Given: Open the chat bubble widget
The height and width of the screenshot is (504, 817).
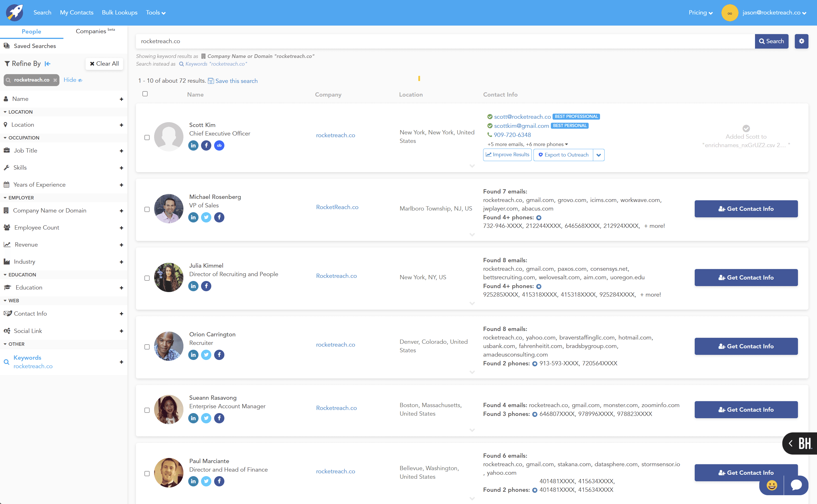Looking at the screenshot, I should pos(796,485).
